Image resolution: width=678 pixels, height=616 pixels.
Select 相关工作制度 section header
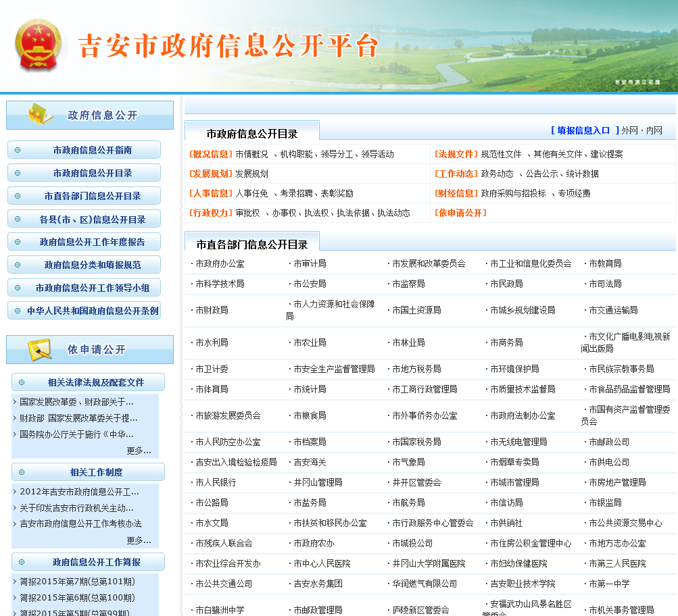(x=88, y=472)
